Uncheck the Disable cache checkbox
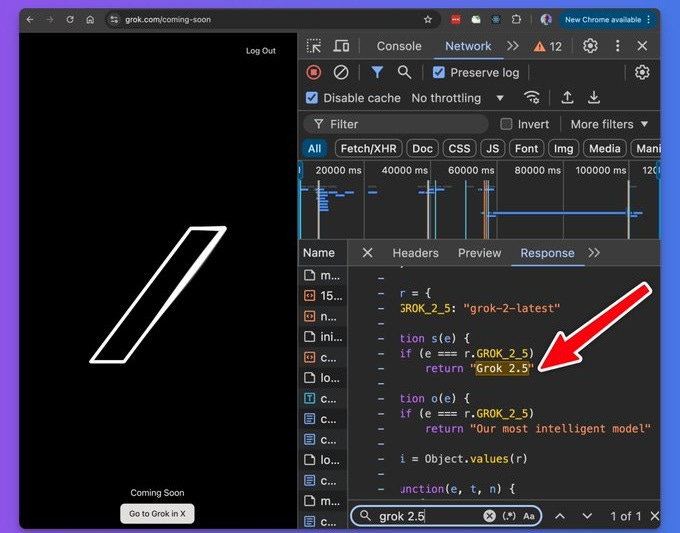 point(312,98)
